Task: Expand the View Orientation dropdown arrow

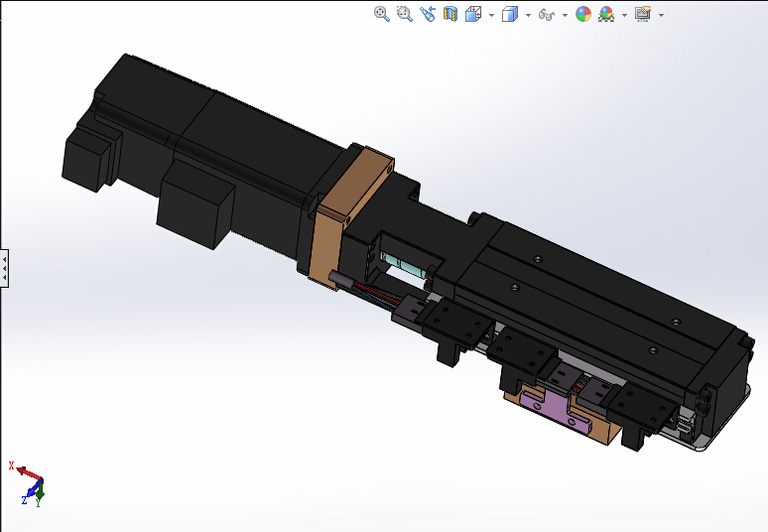Action: (x=491, y=15)
